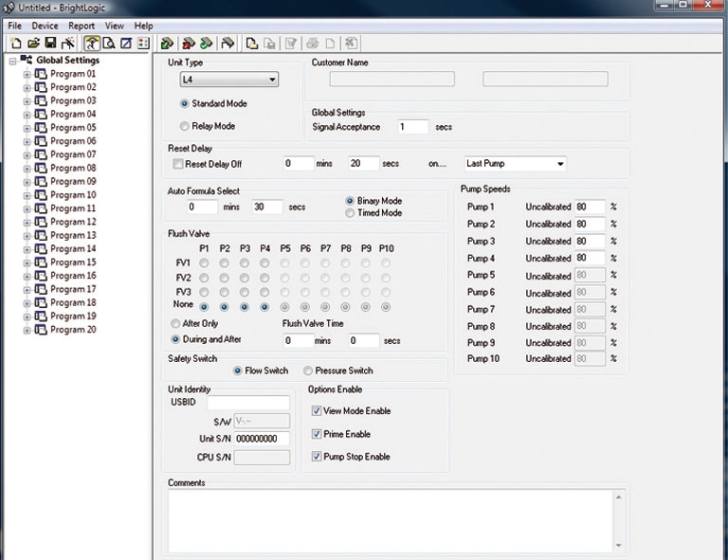The image size is (728, 560).
Task: Click the greyed printer toolbar icon
Action: (313, 44)
